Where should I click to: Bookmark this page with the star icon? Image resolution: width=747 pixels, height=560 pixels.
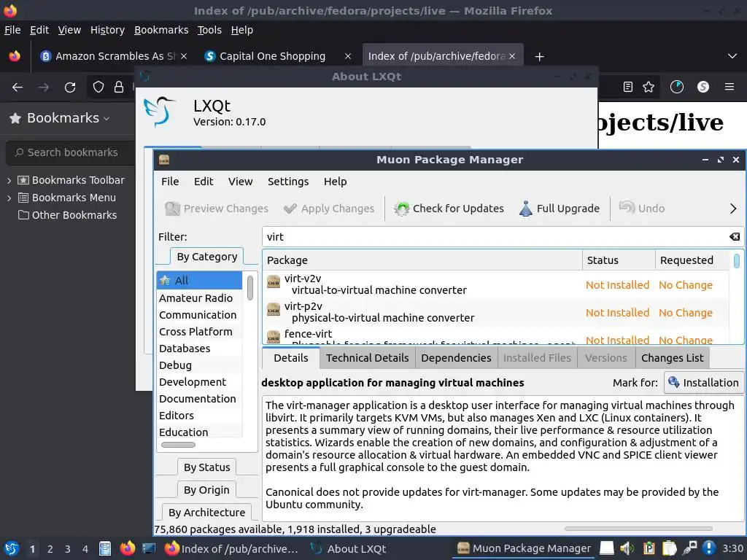pyautogui.click(x=649, y=87)
